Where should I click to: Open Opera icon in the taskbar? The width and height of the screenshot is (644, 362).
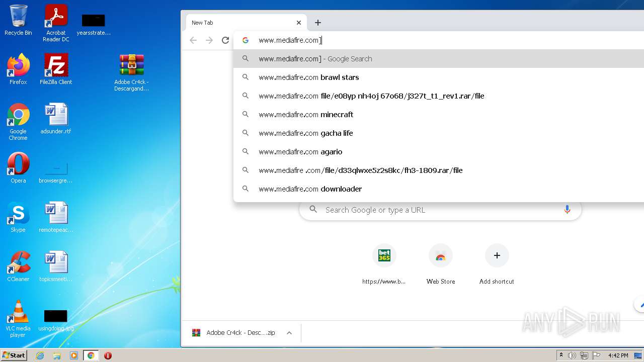(108, 355)
